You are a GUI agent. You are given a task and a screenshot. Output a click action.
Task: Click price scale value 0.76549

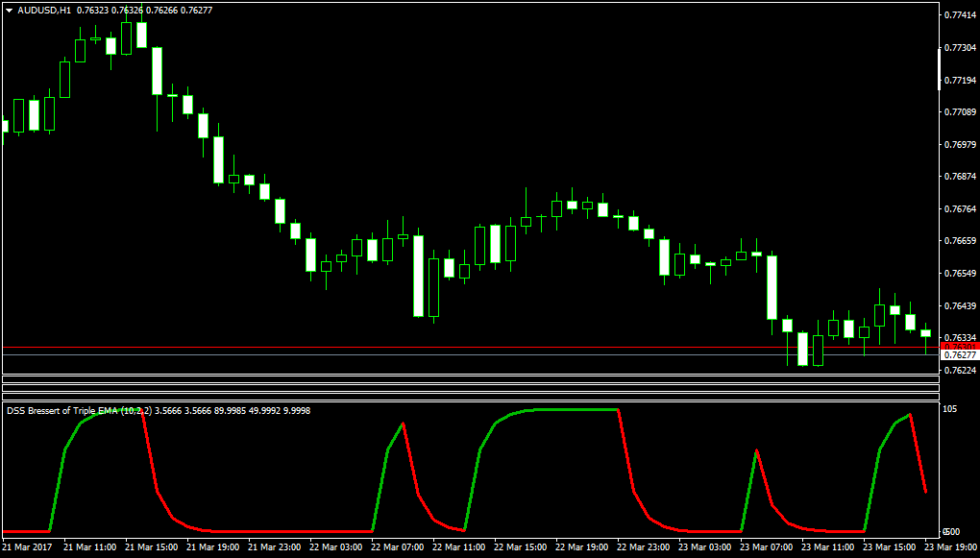pyautogui.click(x=960, y=274)
